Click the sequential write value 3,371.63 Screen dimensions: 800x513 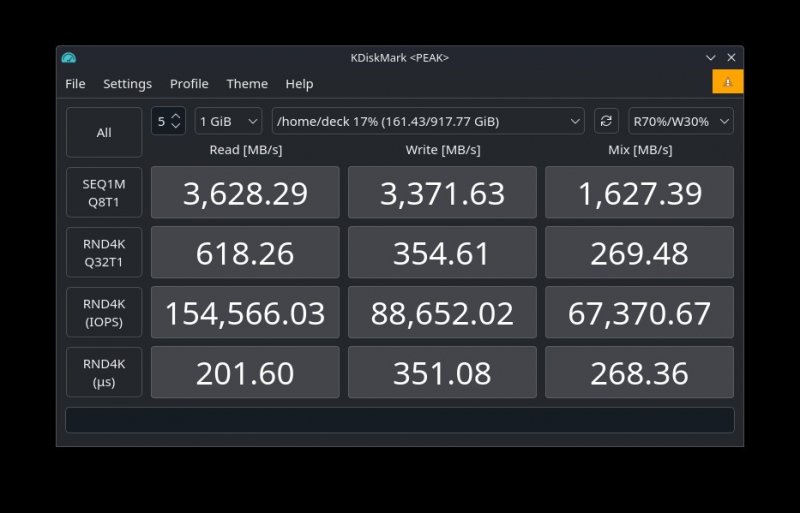[x=442, y=193]
